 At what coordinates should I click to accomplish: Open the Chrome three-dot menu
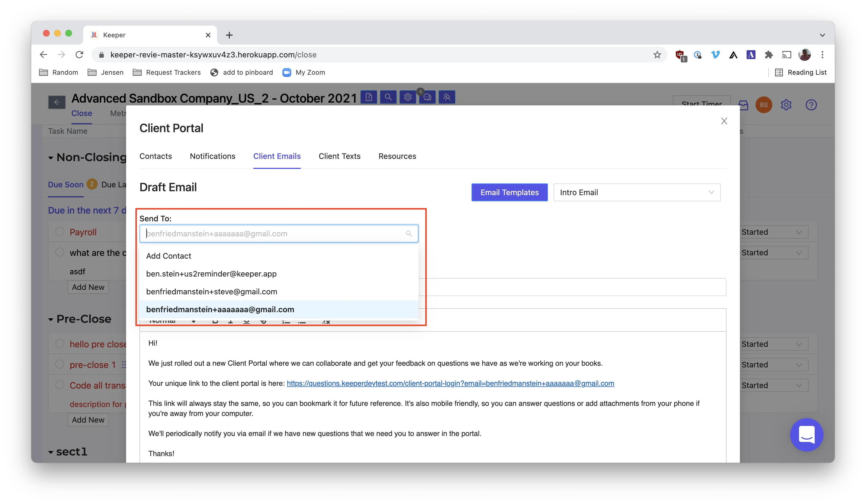(x=822, y=55)
